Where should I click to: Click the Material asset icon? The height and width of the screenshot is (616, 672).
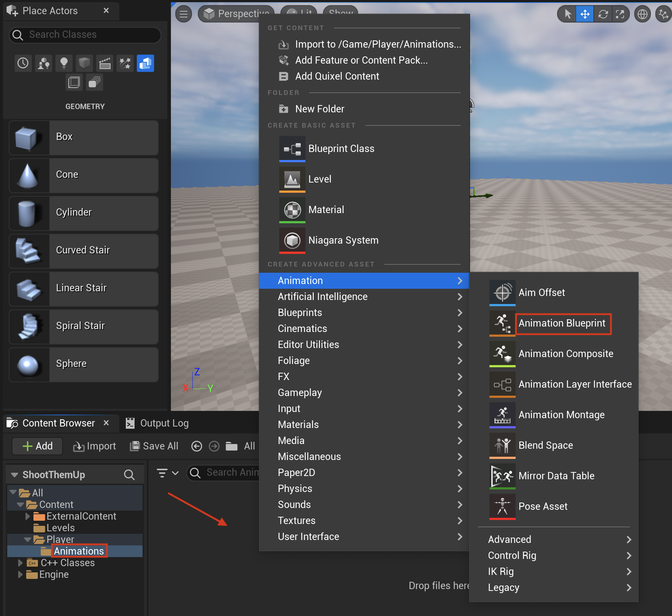point(292,210)
